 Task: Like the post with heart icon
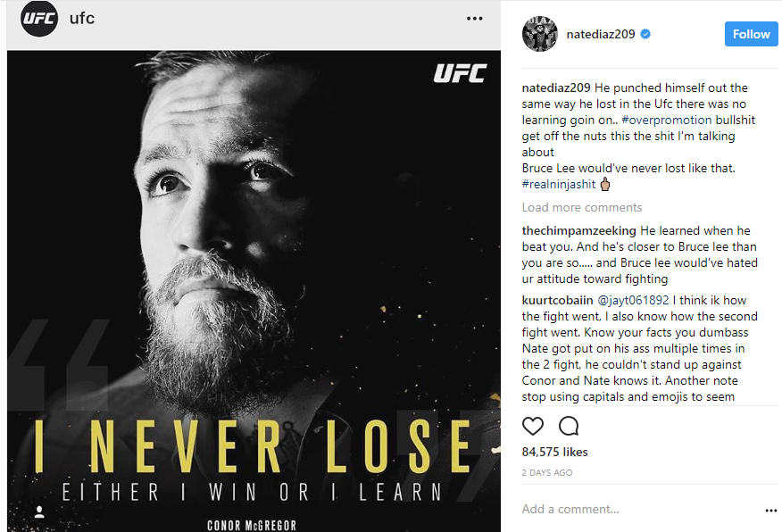pyautogui.click(x=533, y=427)
